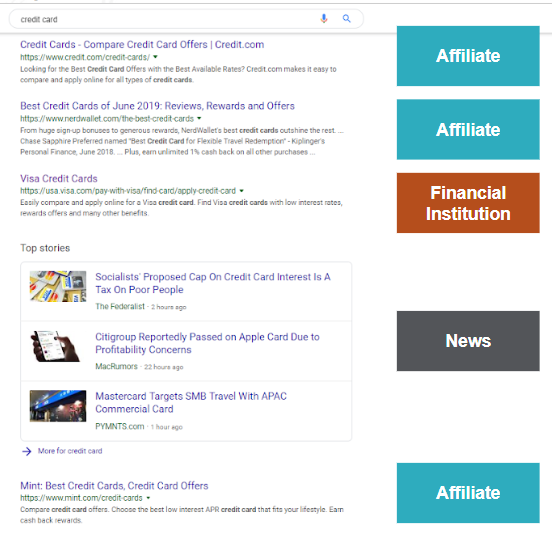The height and width of the screenshot is (538, 552).
Task: Click the magnifying glass search icon
Action: pos(346,18)
